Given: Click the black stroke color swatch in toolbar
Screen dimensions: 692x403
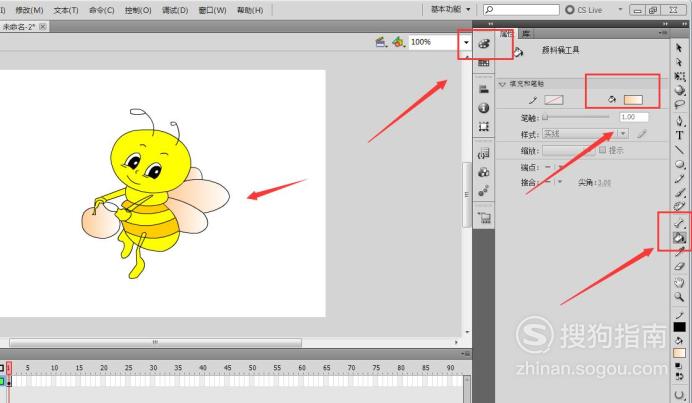Looking at the screenshot, I should [x=679, y=327].
